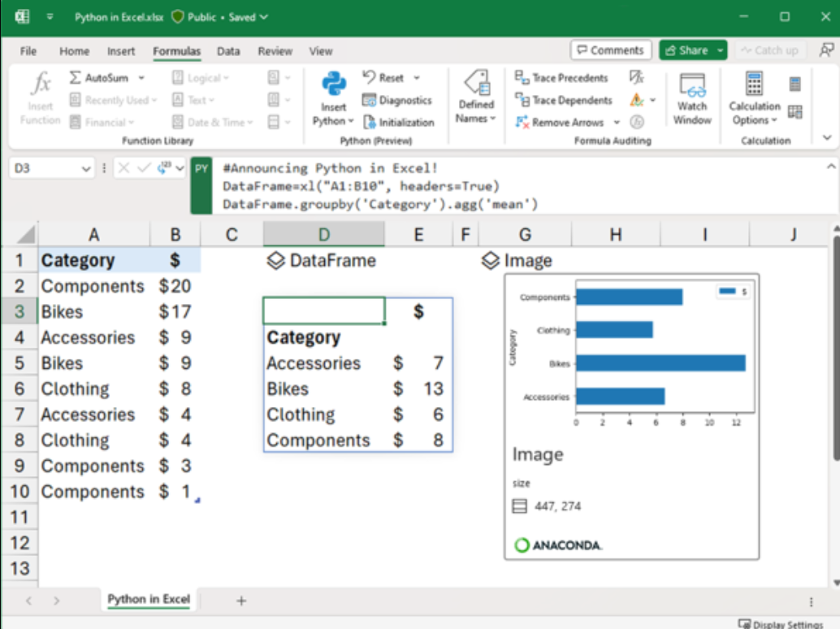Click Image card icon in G1
Screen dimensions: 840x629
[x=490, y=261]
